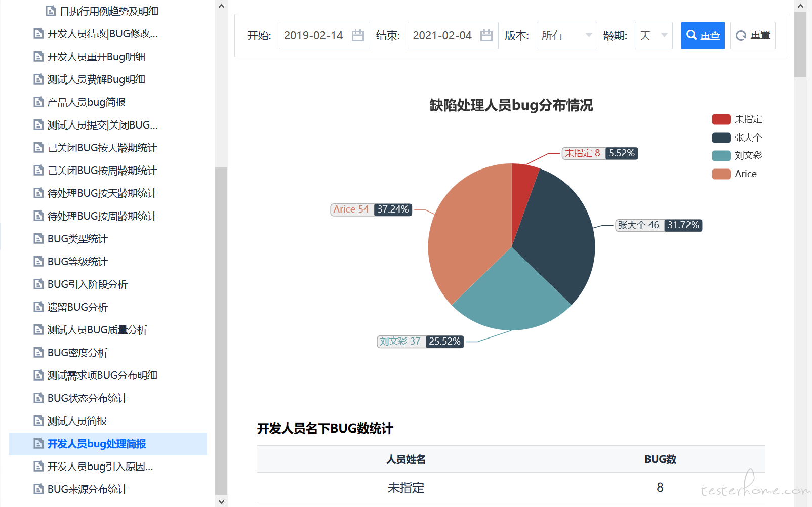Open 开发人员待改|BUG修改... report
Screen dimensions: 812x507
[102, 34]
